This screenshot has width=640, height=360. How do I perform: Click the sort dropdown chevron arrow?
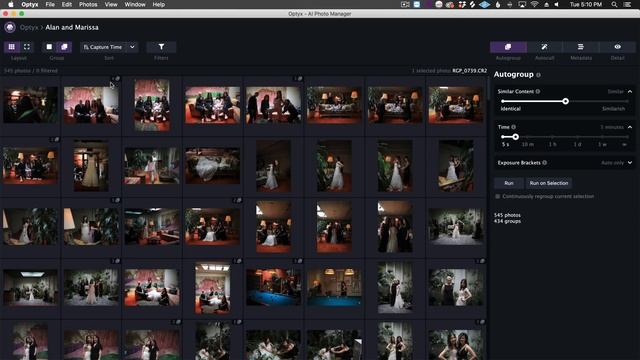pyautogui.click(x=132, y=47)
